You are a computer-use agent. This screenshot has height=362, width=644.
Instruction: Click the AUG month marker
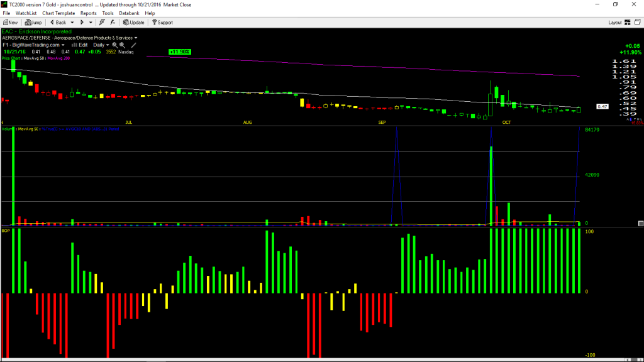pyautogui.click(x=247, y=123)
